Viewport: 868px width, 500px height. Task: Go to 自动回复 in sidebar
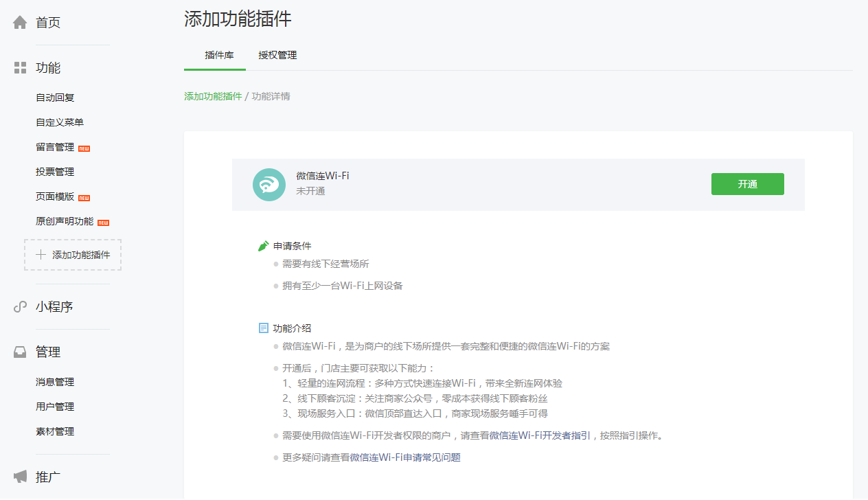(x=55, y=98)
